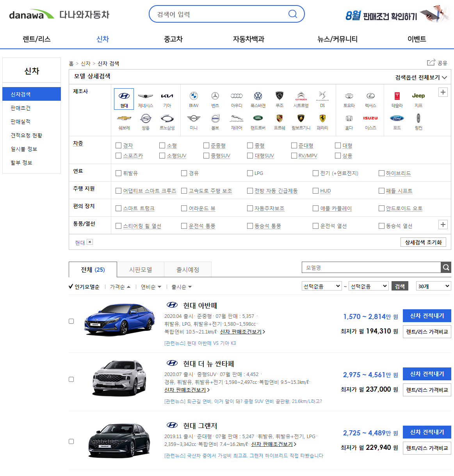The height and width of the screenshot is (476, 454).
Task: Sort by 가격순 price order
Action: 120,287
